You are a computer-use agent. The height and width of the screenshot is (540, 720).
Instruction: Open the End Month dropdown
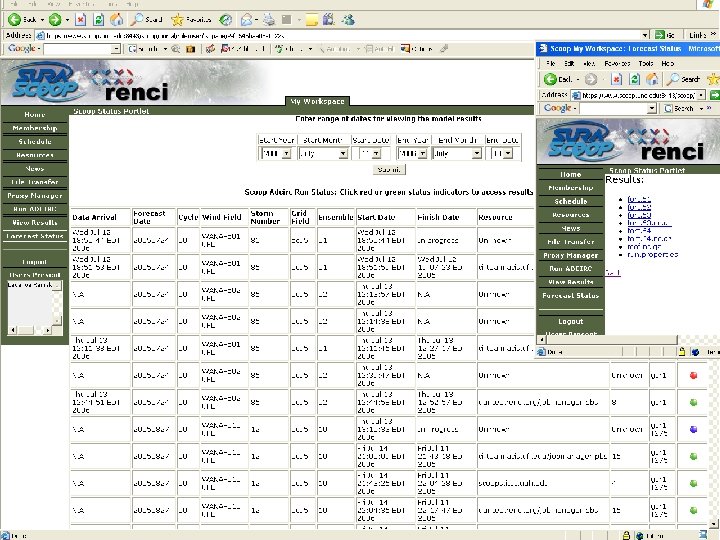(x=477, y=153)
